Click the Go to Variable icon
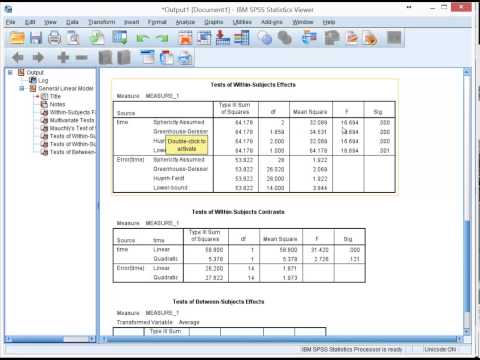The width and height of the screenshot is (480, 360). point(223,38)
